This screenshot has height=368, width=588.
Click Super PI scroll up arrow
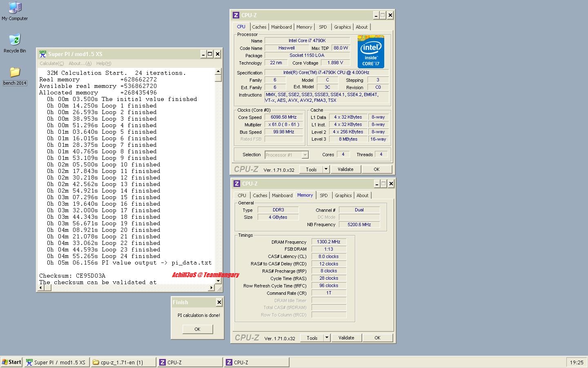[218, 72]
